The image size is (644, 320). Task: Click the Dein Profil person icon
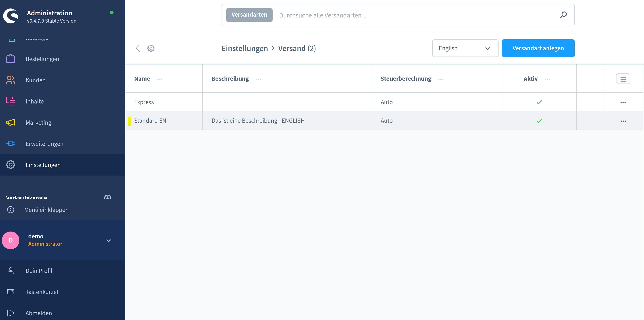(10, 271)
